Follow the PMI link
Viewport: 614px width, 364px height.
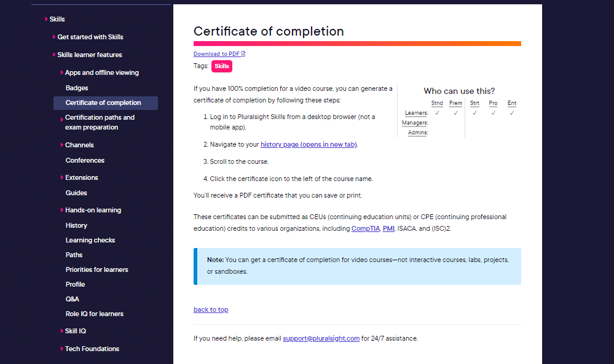[388, 228]
